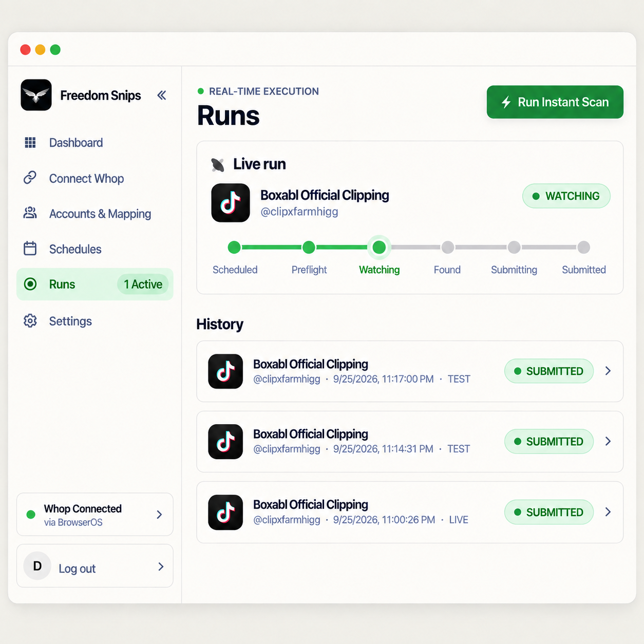Click the Submitting step dot

[514, 248]
